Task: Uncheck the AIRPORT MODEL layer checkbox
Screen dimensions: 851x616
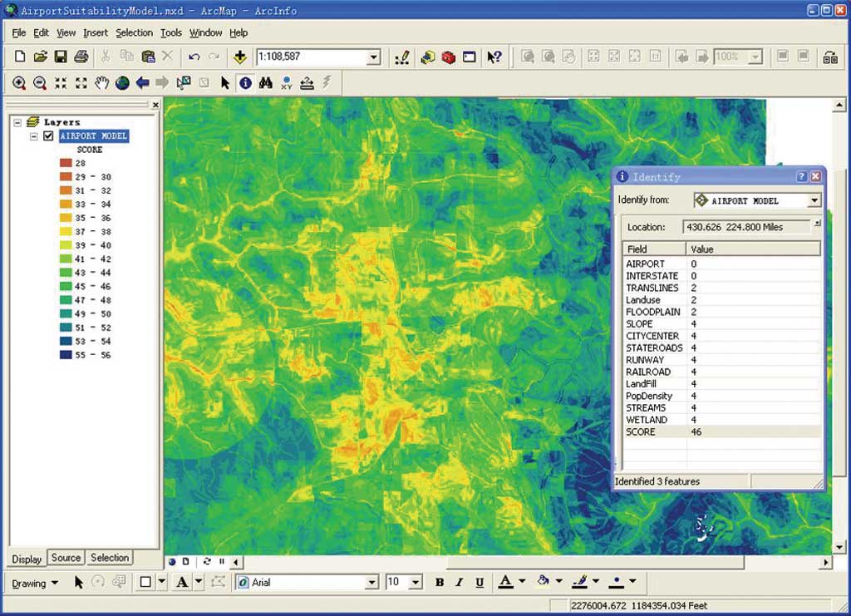Action: [48, 136]
